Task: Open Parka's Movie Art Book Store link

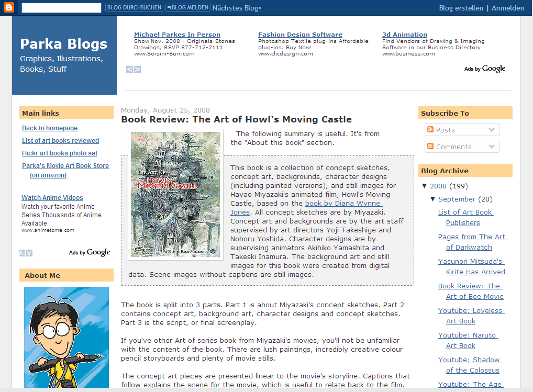Action: click(x=65, y=170)
